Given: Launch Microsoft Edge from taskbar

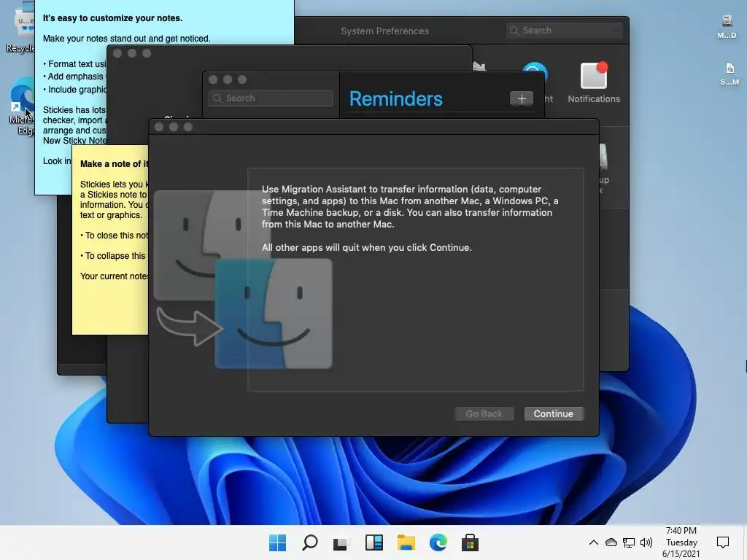Looking at the screenshot, I should (438, 542).
